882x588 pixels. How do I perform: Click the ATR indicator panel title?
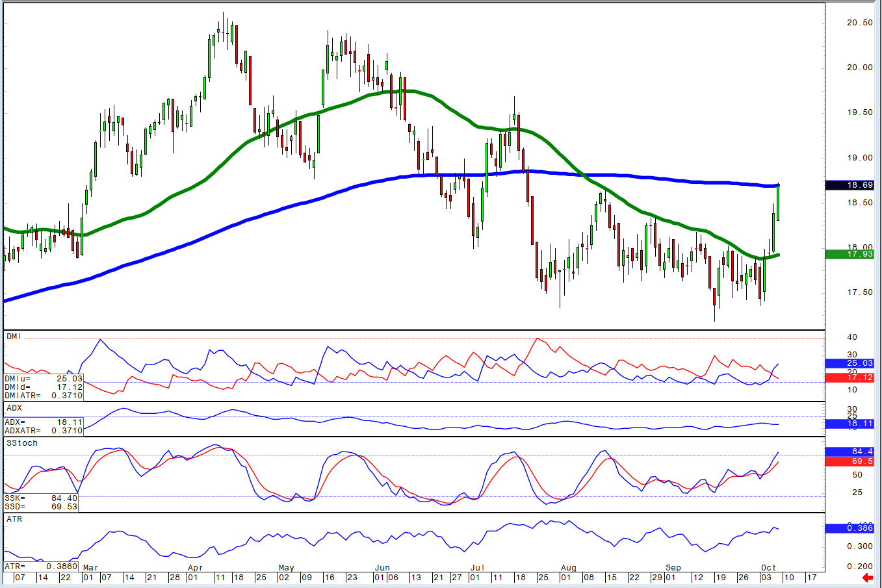tap(14, 519)
